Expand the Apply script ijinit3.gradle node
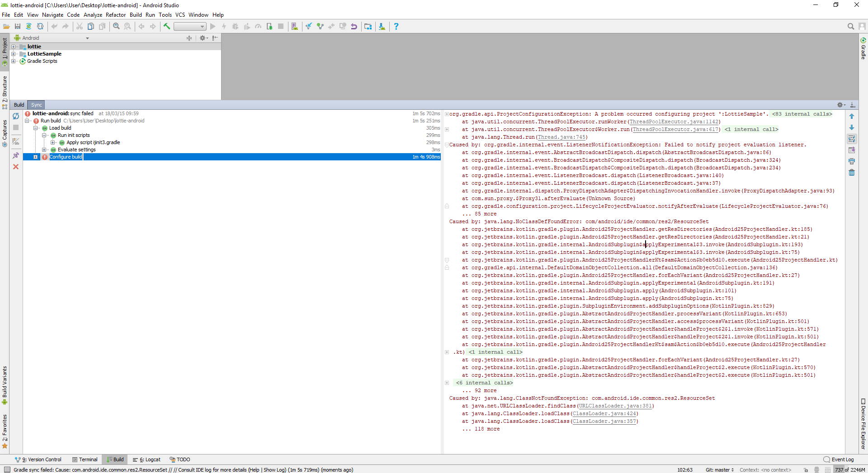 coord(53,142)
